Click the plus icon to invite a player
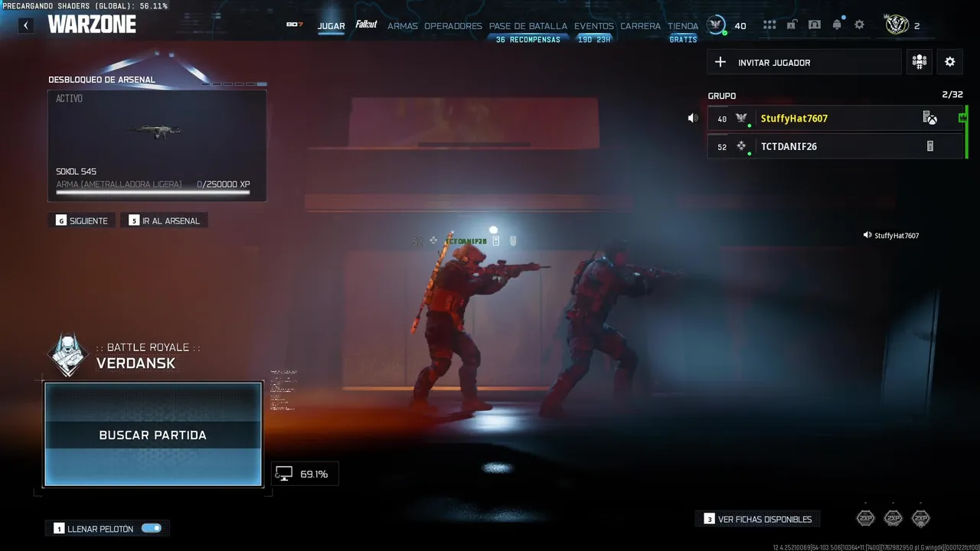This screenshot has height=551, width=980. pyautogui.click(x=720, y=62)
